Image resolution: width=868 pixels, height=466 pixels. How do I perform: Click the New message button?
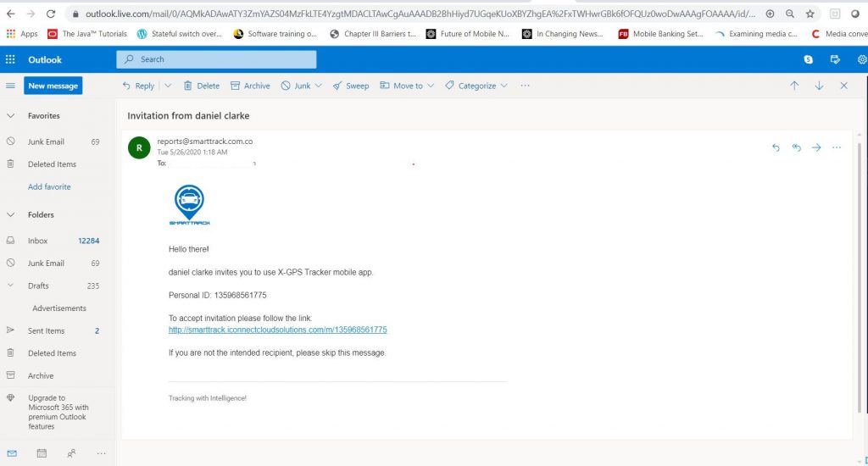(x=53, y=86)
